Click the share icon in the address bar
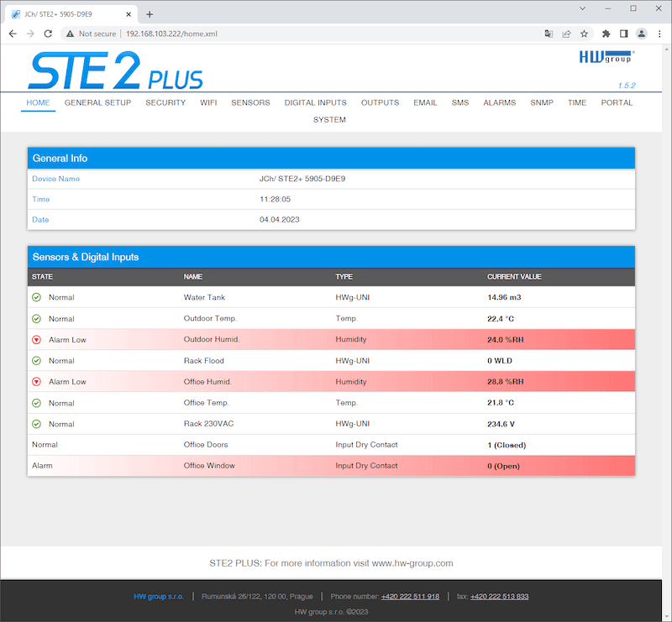 (x=566, y=34)
